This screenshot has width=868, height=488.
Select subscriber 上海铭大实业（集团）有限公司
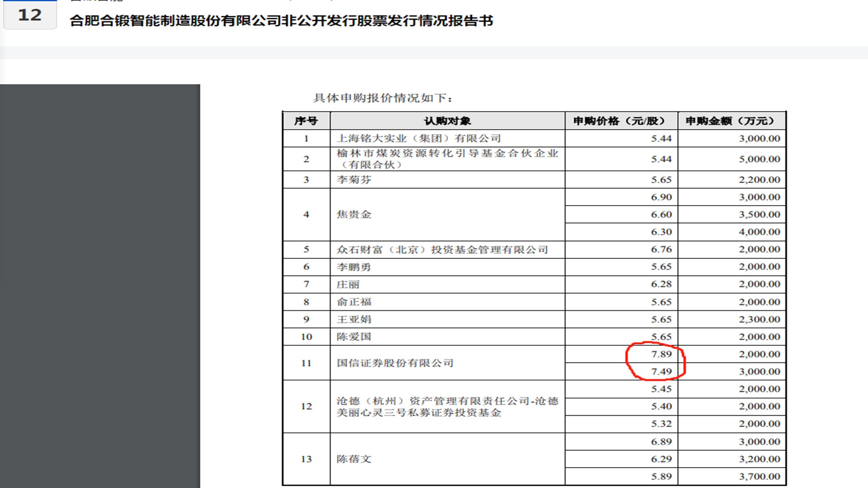tap(420, 139)
